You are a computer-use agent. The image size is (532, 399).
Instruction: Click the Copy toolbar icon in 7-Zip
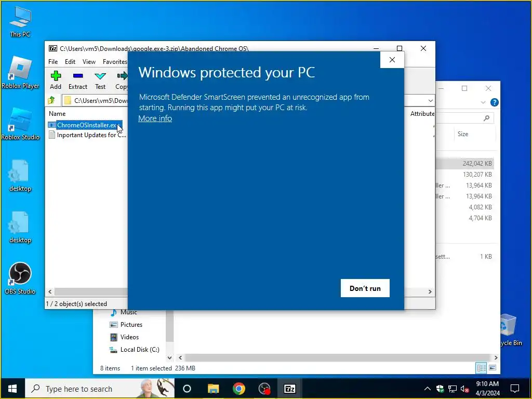pyautogui.click(x=122, y=81)
